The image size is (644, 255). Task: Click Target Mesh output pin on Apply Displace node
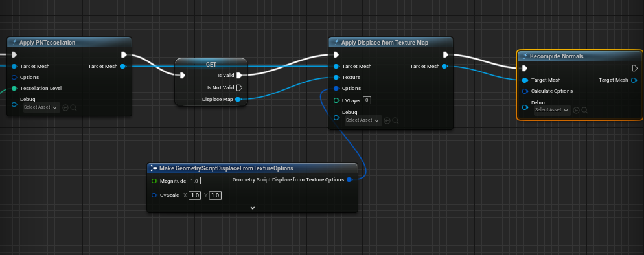[444, 67]
